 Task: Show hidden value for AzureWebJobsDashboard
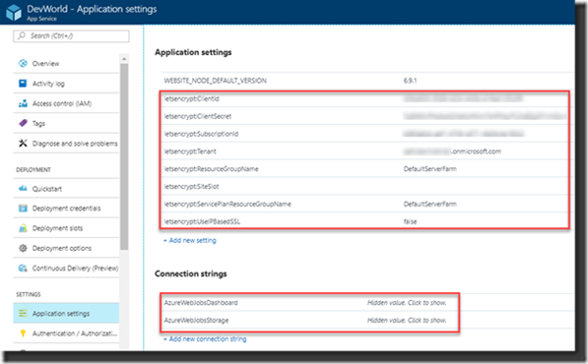pyautogui.click(x=407, y=303)
